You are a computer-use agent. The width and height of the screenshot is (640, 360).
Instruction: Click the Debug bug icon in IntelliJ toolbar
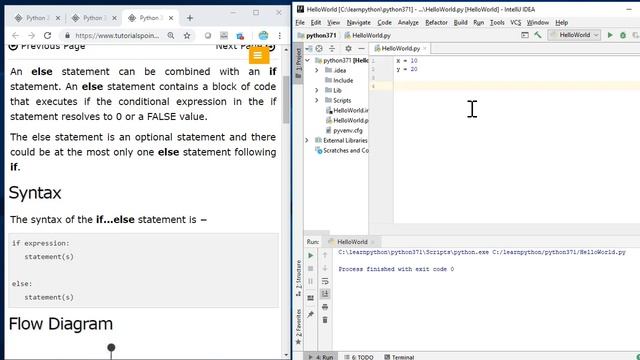tap(623, 35)
